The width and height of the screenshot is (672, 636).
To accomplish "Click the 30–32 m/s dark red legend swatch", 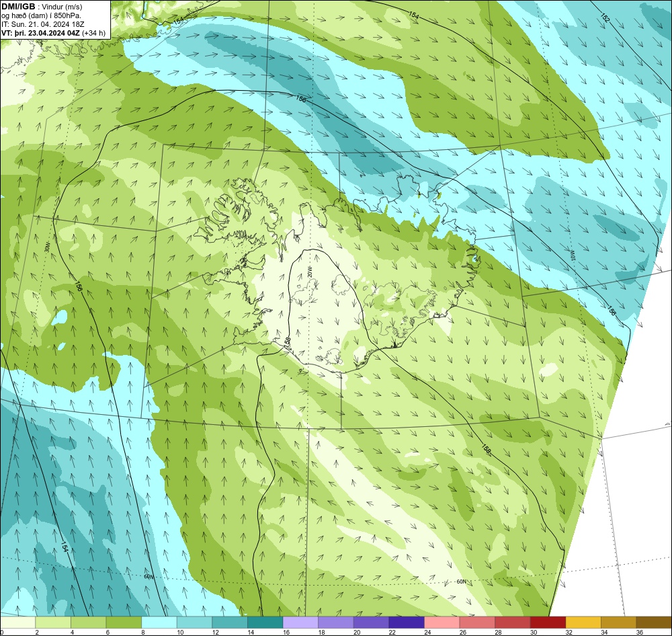I will 548,622.
